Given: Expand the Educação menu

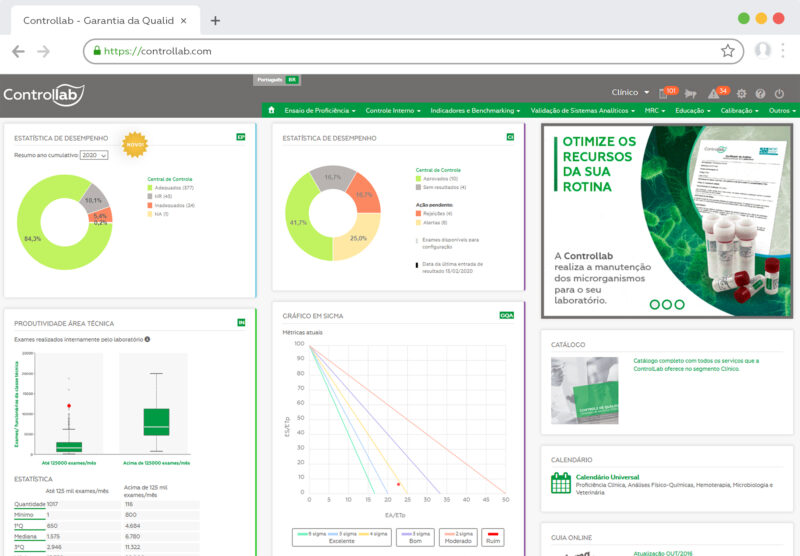Looking at the screenshot, I should coord(693,111).
